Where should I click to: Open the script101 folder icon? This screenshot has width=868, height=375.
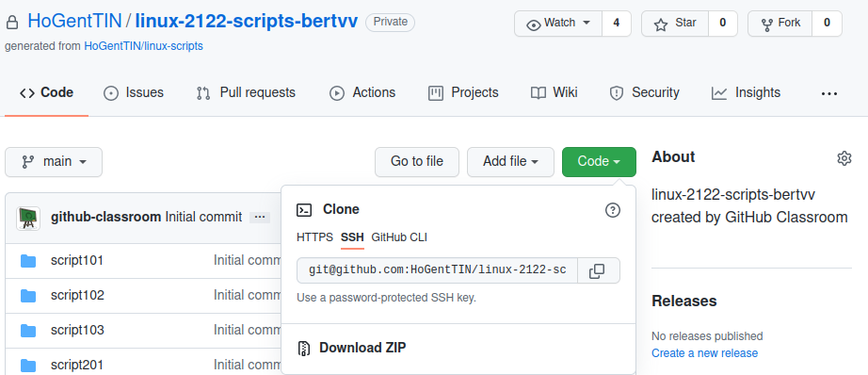(28, 261)
